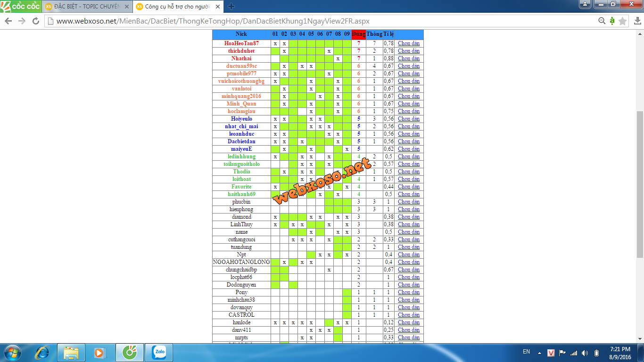Click the scrollbar down arrow
The image size is (644, 362).
click(x=640, y=338)
